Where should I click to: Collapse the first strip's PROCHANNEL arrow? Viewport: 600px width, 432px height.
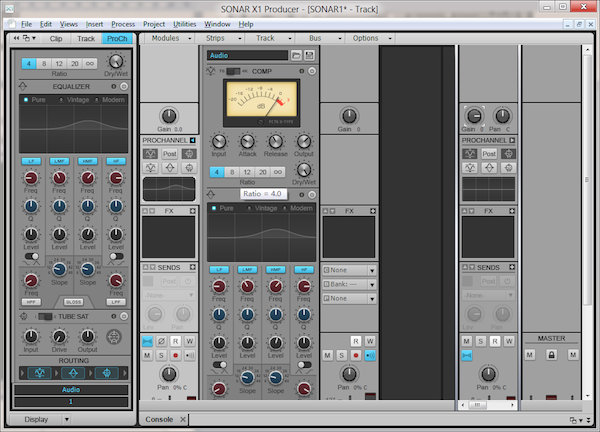192,140
